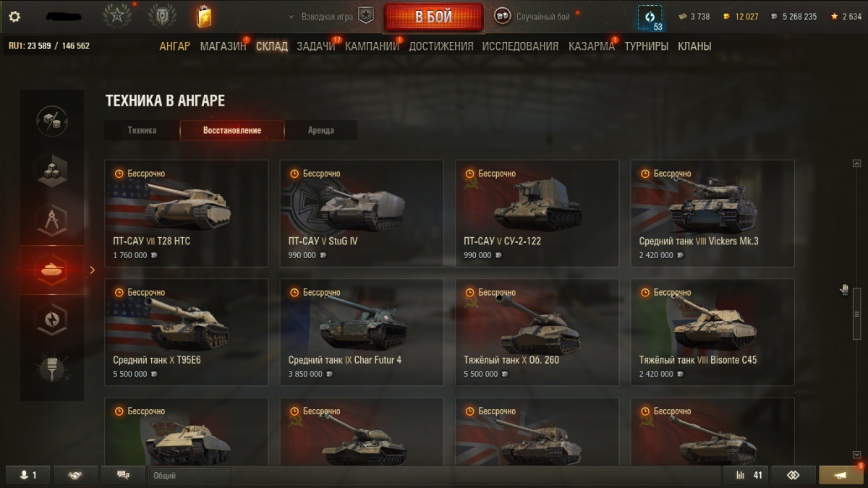868x488 pixels.
Task: Open the vehicles section in sidebar
Action: tap(52, 270)
